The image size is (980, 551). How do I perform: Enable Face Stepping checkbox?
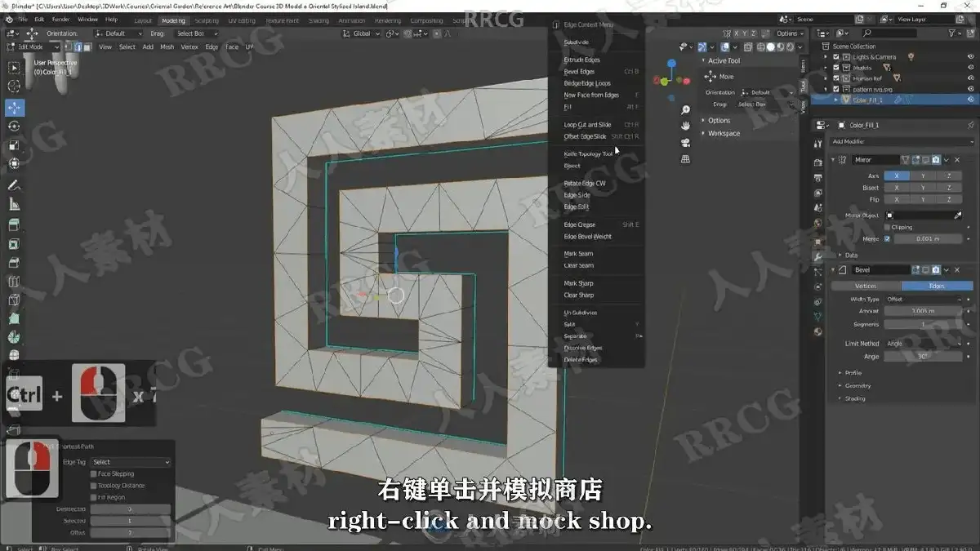pos(94,473)
